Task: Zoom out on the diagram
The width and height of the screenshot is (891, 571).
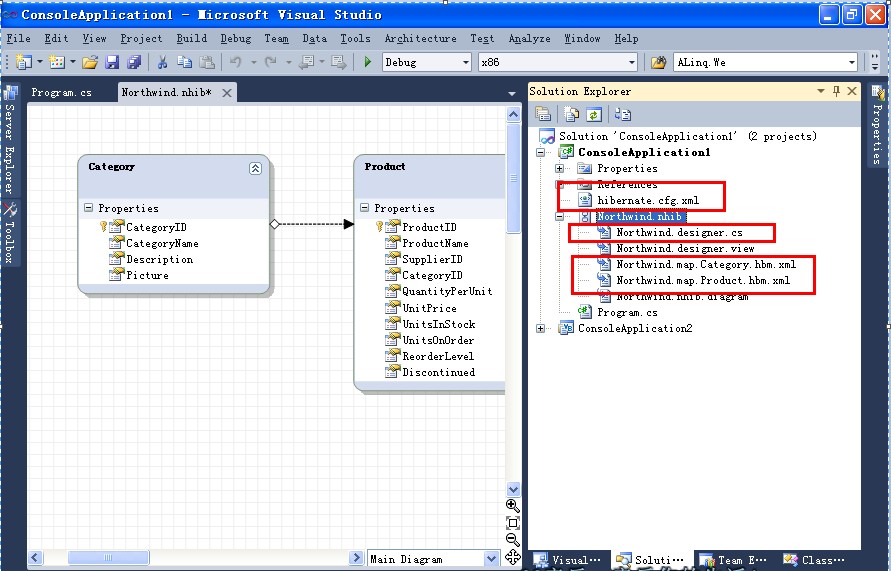Action: [513, 539]
